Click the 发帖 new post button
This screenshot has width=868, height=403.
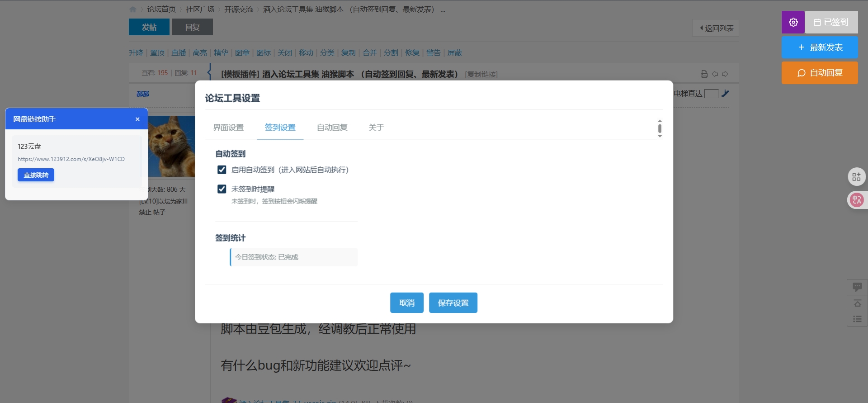tap(149, 27)
